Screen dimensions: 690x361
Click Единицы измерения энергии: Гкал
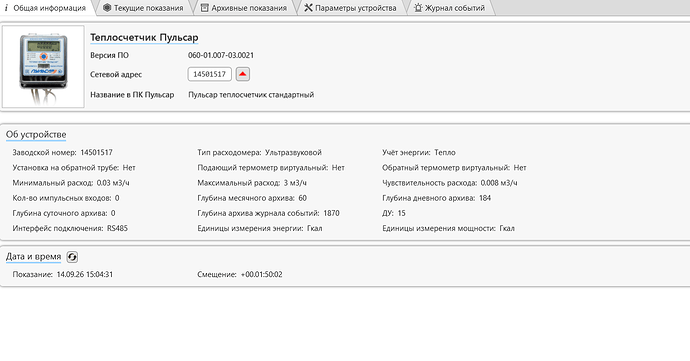[x=260, y=228]
